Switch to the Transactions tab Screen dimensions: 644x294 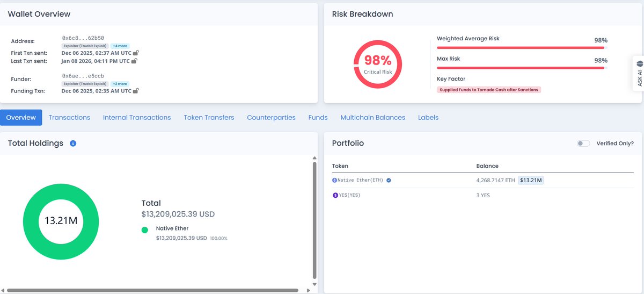[69, 117]
